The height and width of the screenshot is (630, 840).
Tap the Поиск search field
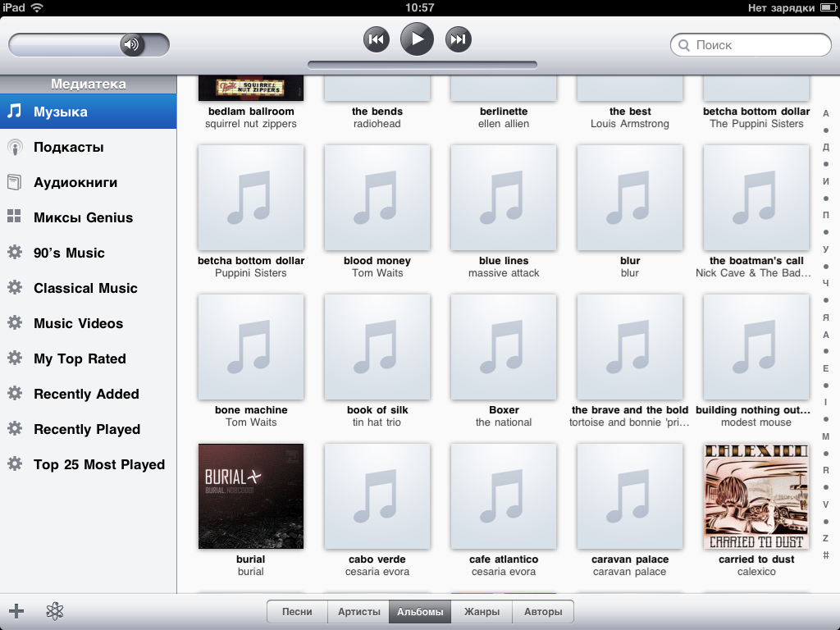click(x=751, y=45)
